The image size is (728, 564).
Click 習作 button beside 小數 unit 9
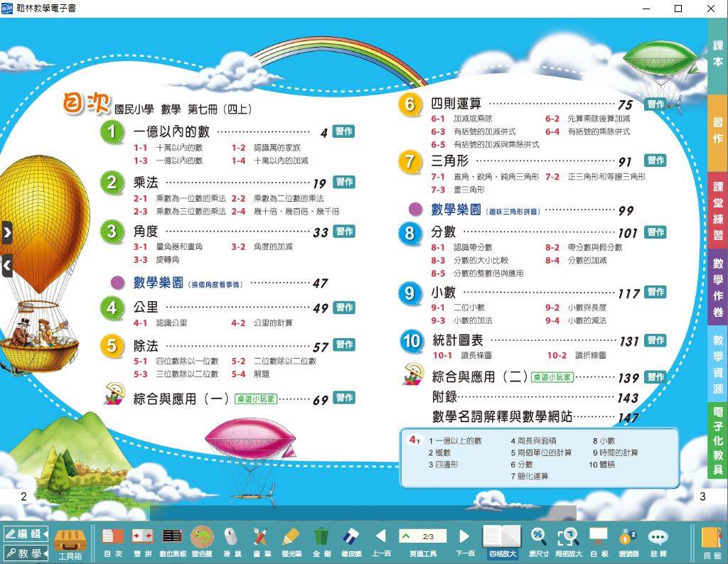click(x=655, y=292)
